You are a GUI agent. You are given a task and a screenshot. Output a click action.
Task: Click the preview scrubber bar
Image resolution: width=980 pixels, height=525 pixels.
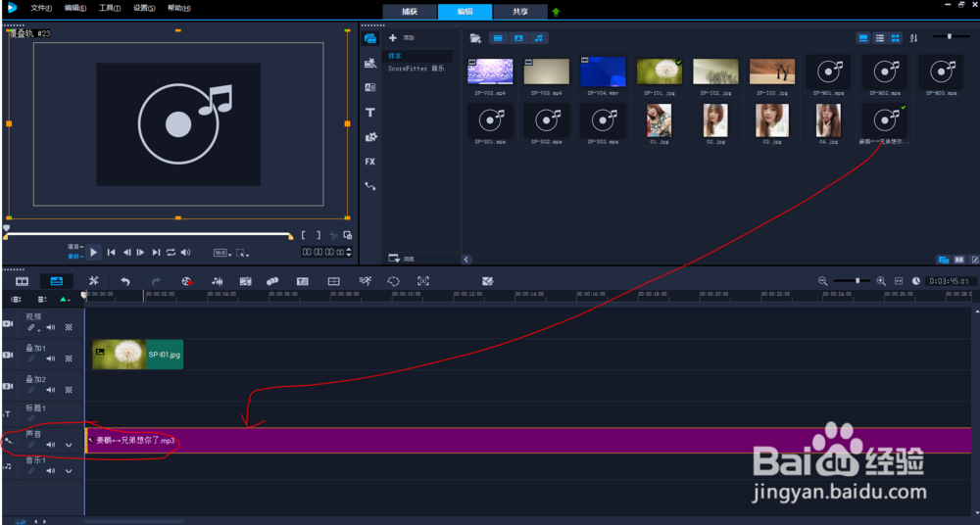(148, 234)
